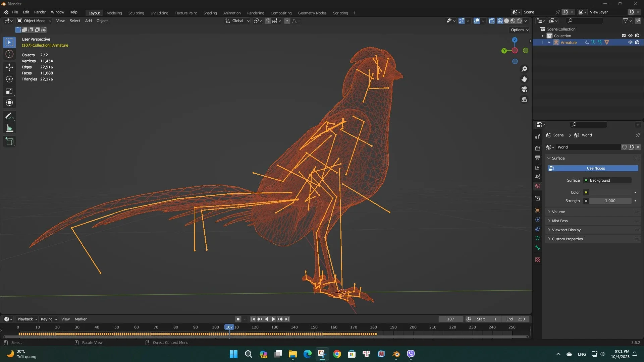This screenshot has height=362, width=644.
Task: Open the Object Constraints properties tab
Action: point(538,229)
